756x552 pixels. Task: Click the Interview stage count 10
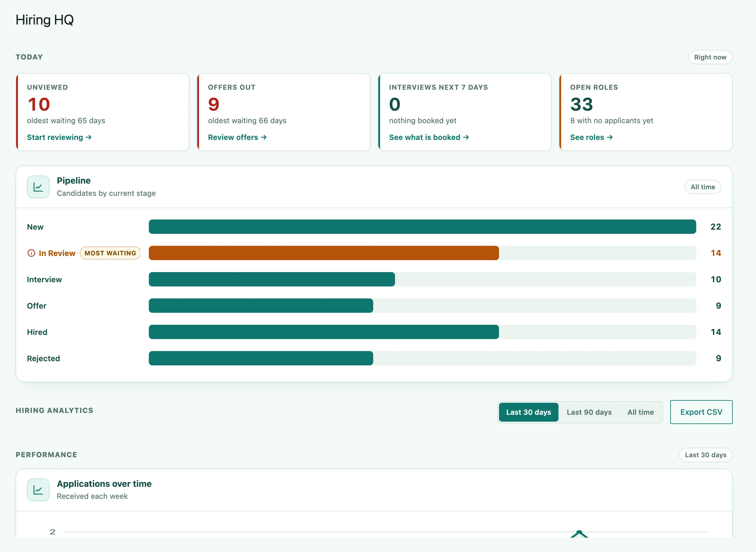[x=716, y=279]
